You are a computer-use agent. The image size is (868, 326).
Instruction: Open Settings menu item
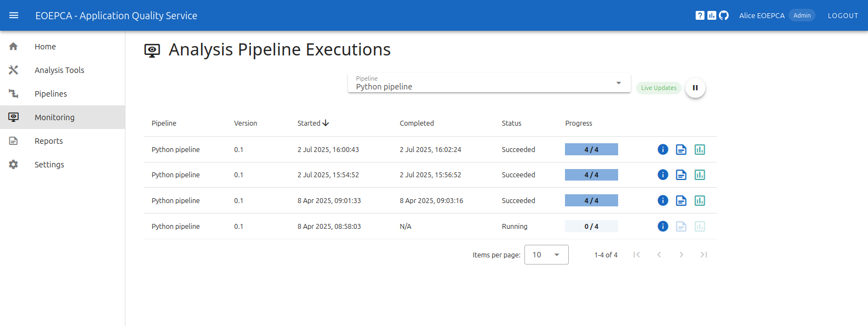62,165
